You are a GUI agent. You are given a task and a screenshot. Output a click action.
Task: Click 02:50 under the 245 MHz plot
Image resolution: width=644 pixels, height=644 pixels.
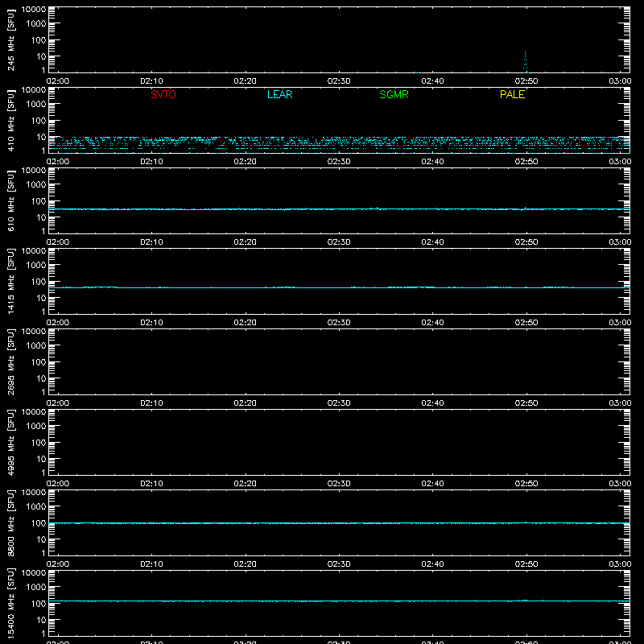coord(526,81)
